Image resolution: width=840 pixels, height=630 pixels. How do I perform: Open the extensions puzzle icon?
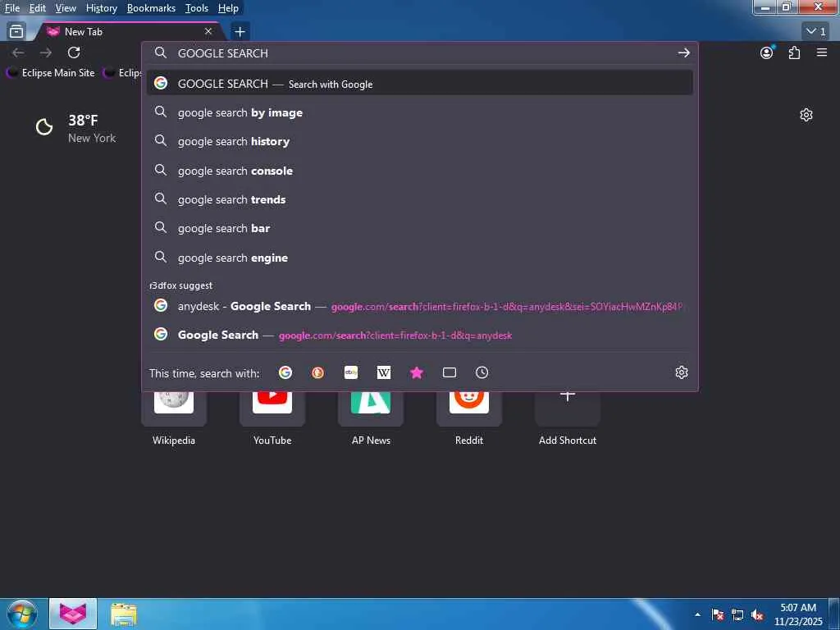[794, 52]
